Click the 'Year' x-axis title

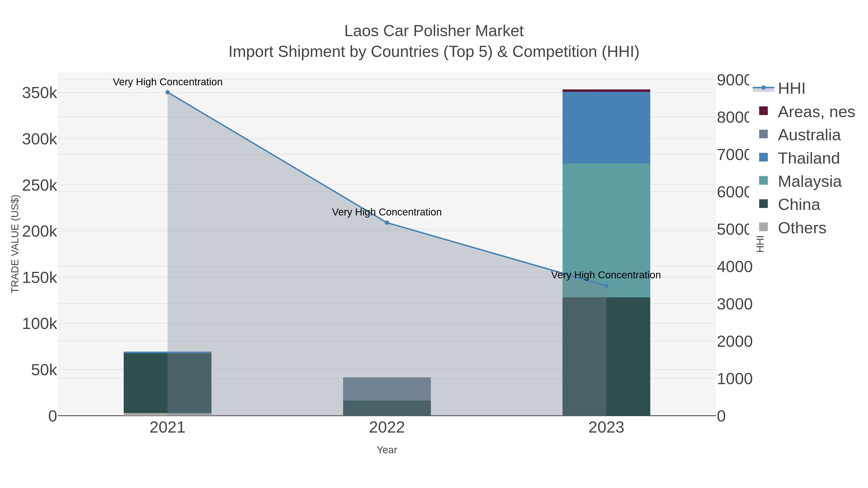pyautogui.click(x=387, y=450)
